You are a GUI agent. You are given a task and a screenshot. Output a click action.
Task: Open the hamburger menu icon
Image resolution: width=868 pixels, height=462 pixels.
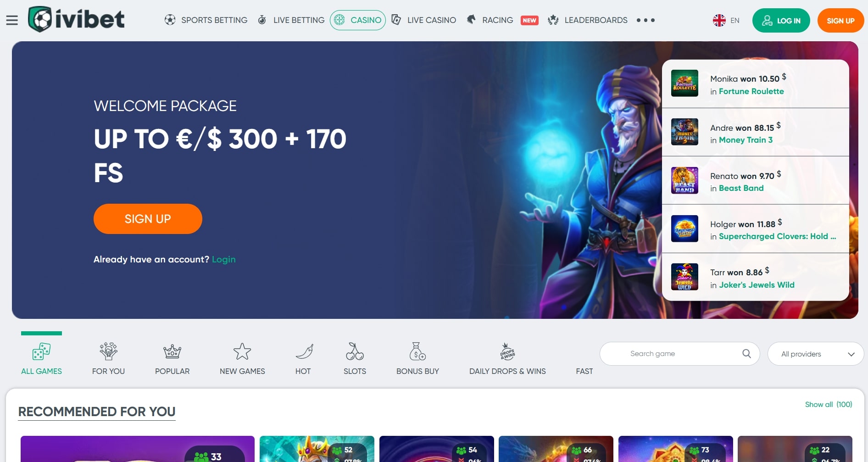click(12, 20)
